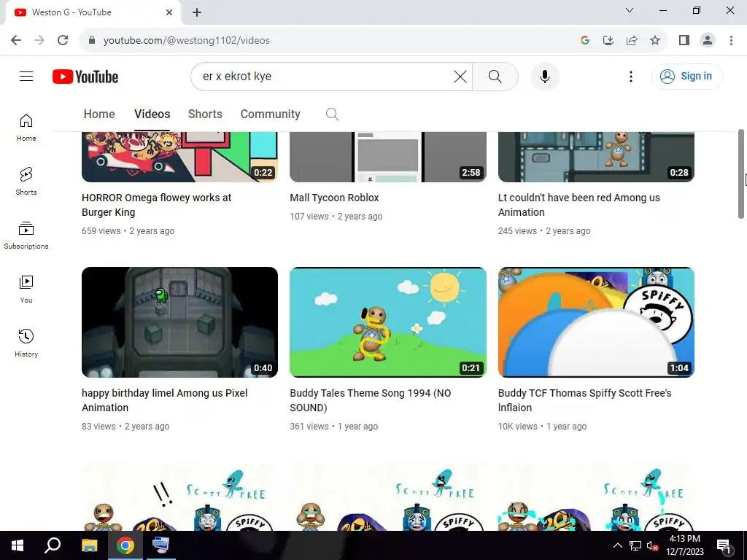Click the install app icon in address bar
Image resolution: width=747 pixels, height=560 pixels.
coord(608,40)
